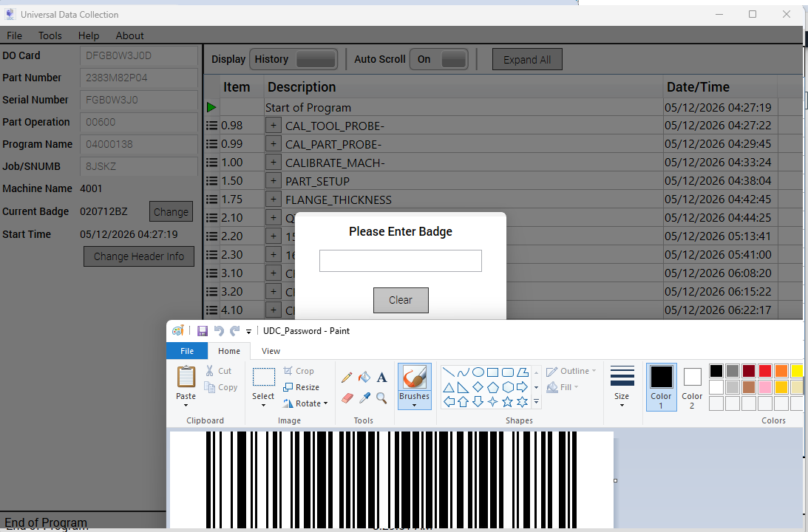Open the File menu in Universal Data Collection

click(15, 35)
